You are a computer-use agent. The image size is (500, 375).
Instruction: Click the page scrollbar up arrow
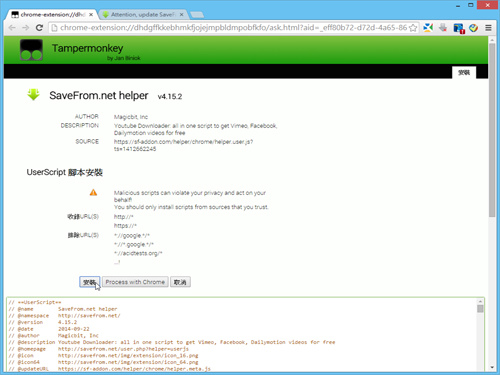tap(492, 39)
